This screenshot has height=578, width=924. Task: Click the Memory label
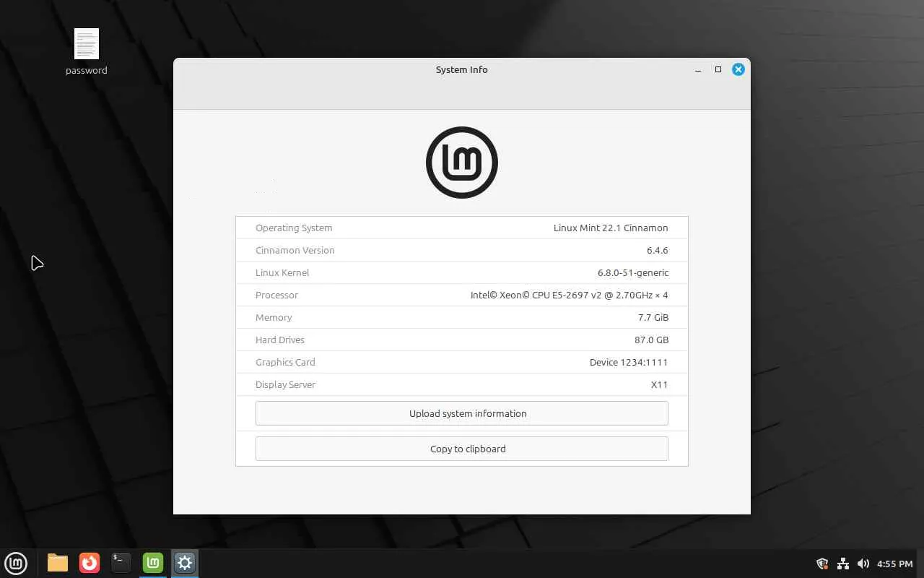click(274, 317)
